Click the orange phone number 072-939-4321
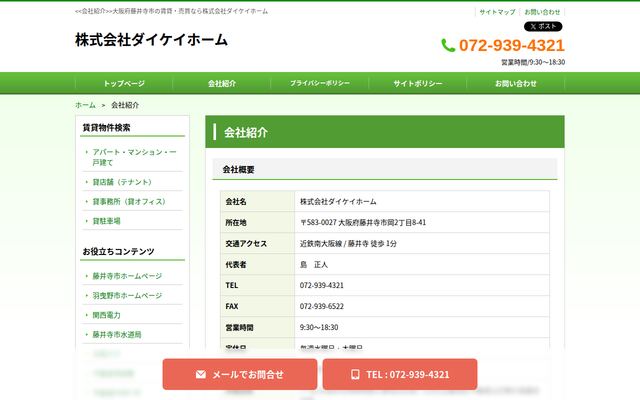The height and width of the screenshot is (400, 640). 511,45
